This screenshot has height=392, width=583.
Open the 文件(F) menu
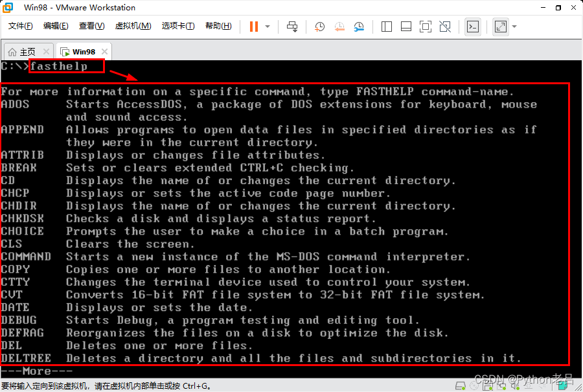21,26
